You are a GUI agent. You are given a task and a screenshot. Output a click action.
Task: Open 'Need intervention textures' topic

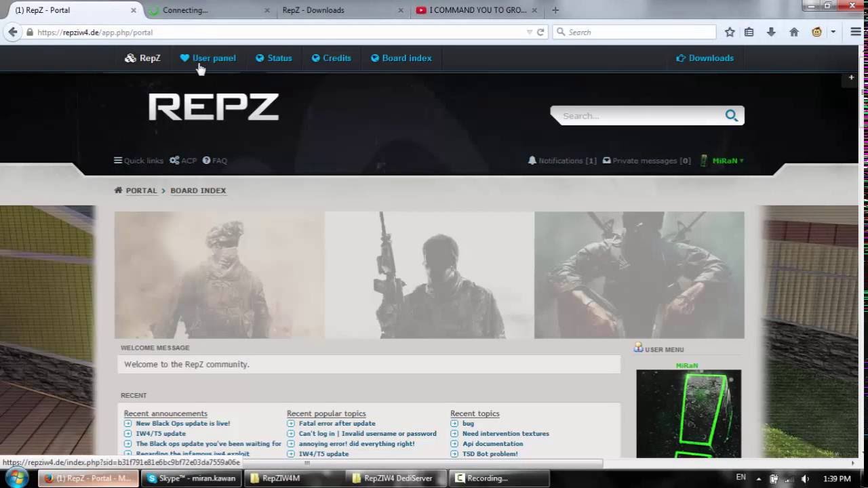point(506,434)
